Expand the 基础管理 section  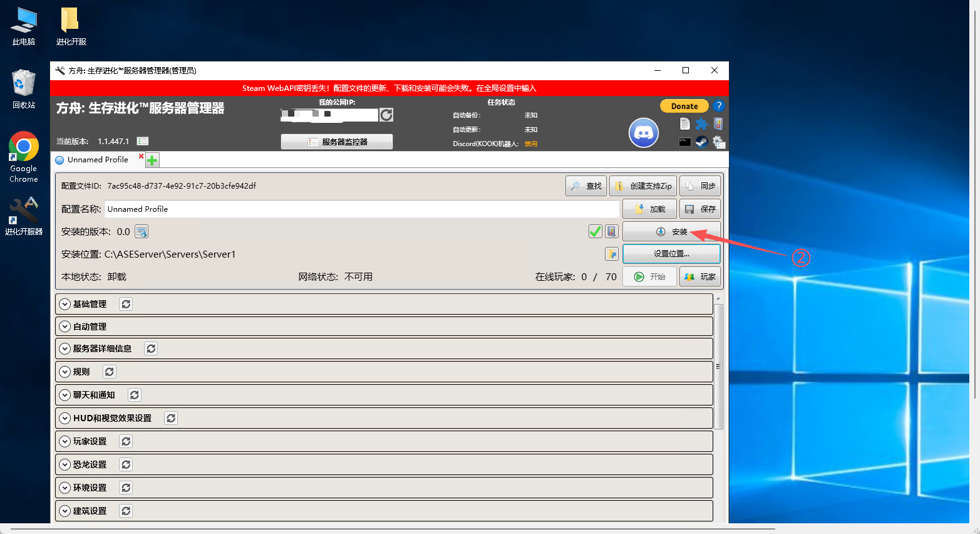pyautogui.click(x=64, y=304)
